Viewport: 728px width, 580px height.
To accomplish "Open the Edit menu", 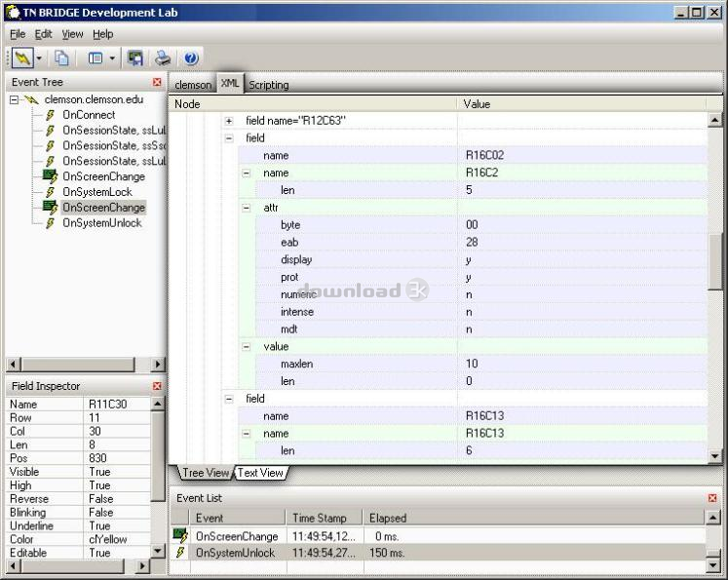I will click(x=44, y=34).
